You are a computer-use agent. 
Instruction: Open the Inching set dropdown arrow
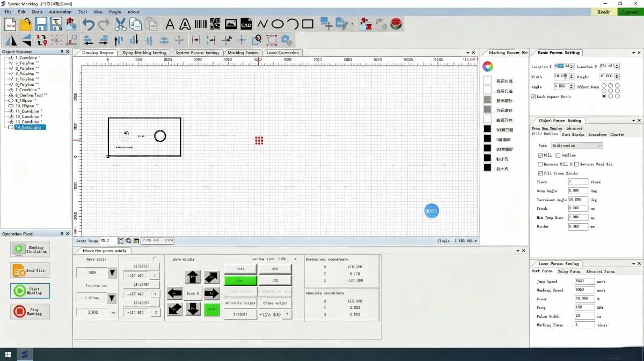(112, 298)
